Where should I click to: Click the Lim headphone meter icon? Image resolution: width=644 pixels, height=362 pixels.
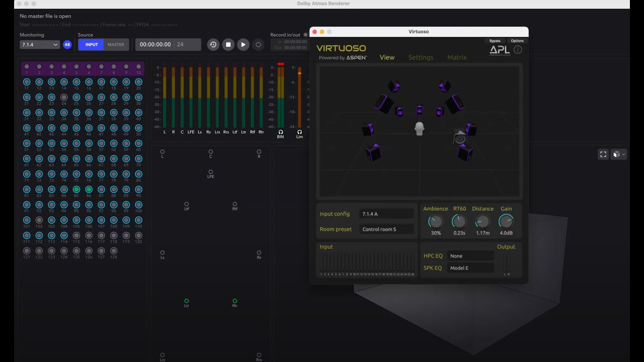[299, 132]
